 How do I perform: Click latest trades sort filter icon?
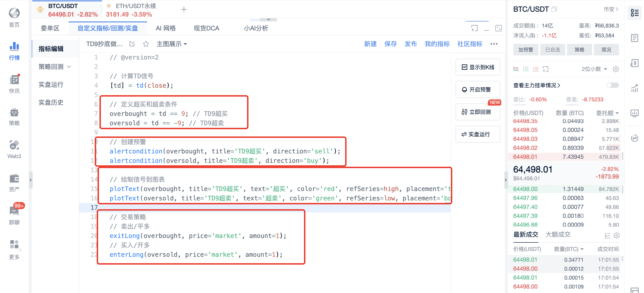click(x=607, y=235)
